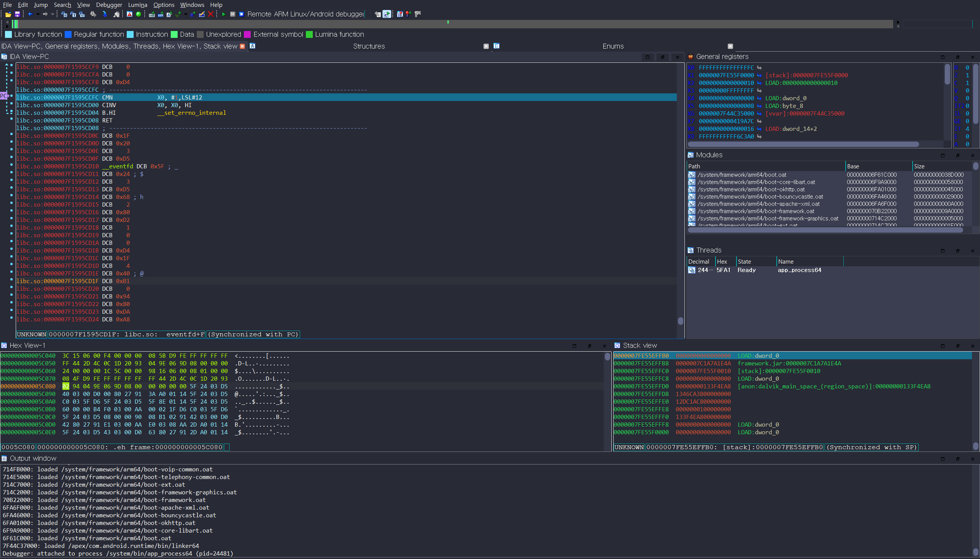Open the forward navigation history dropdown
This screenshot has height=559, width=980.
coord(52,14)
